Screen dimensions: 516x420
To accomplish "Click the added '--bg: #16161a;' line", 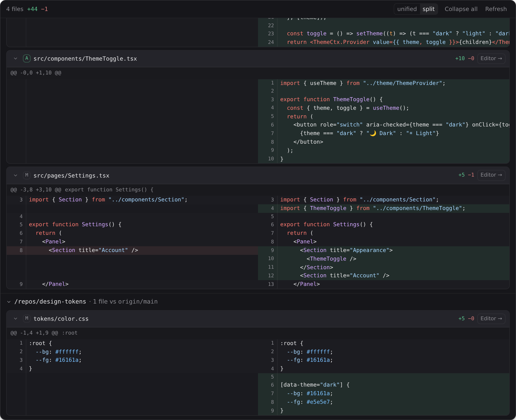I will point(384,394).
